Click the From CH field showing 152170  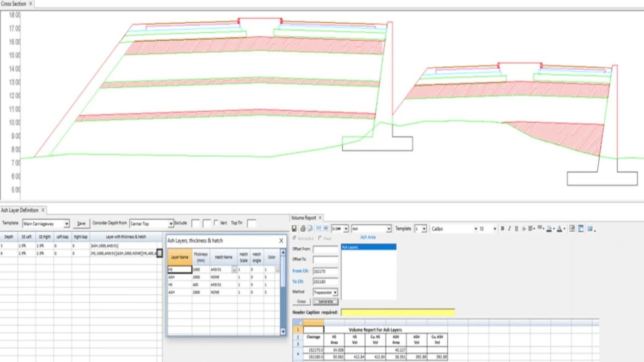(x=325, y=271)
